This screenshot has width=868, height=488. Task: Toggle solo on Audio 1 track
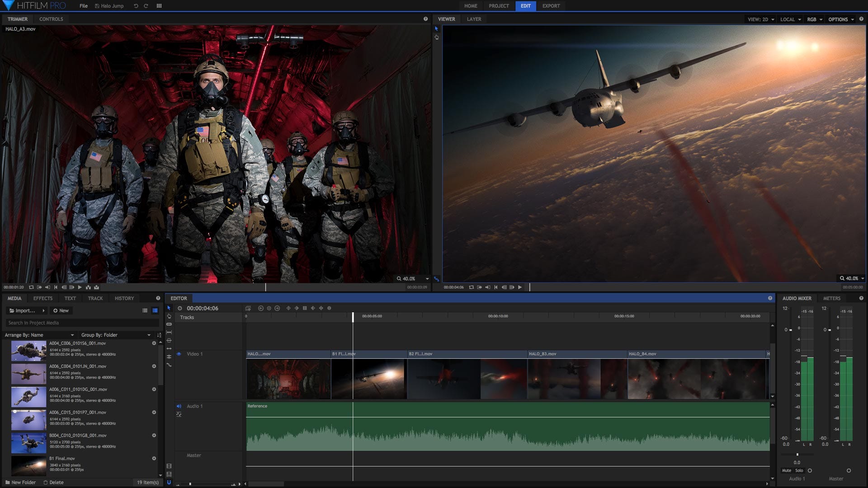(799, 470)
